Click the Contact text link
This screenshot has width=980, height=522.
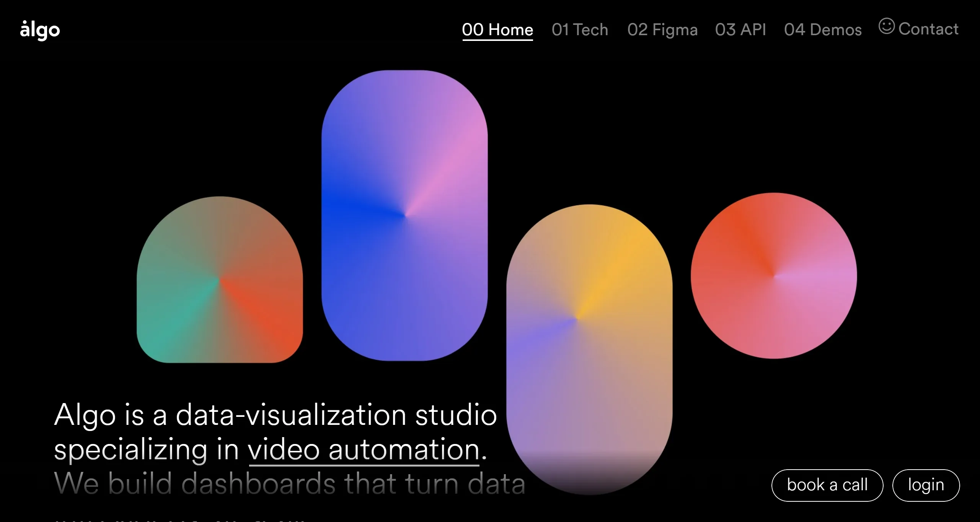pos(928,29)
